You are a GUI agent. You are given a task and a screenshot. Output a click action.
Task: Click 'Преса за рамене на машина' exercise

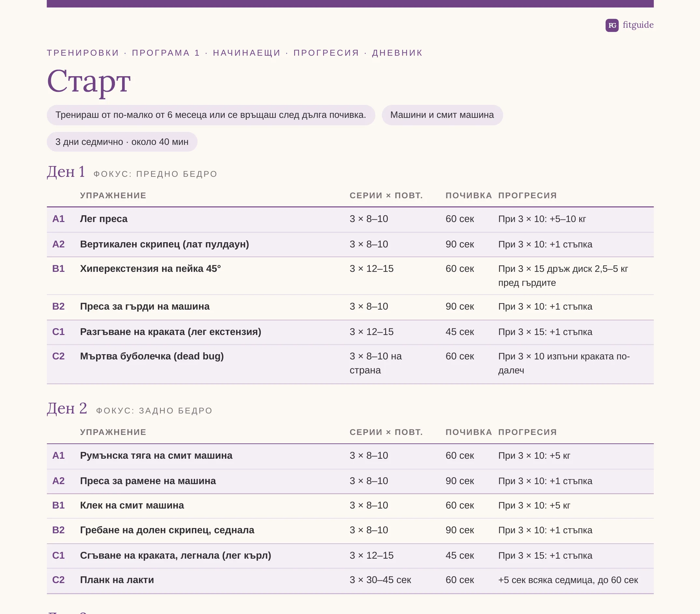148,481
